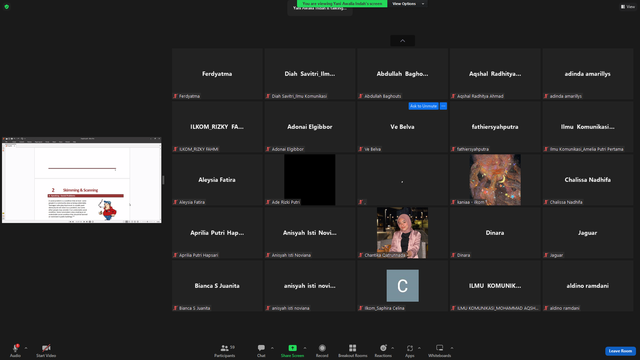The height and width of the screenshot is (360, 640).
Task: Click the muted mic icon on Dinara
Action: 453,256
